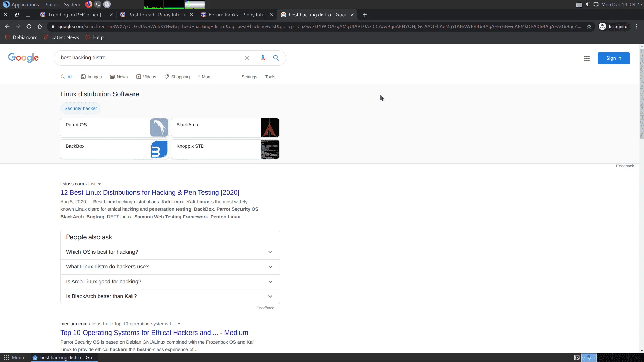Open a new browser tab
The height and width of the screenshot is (362, 644).
click(x=365, y=15)
